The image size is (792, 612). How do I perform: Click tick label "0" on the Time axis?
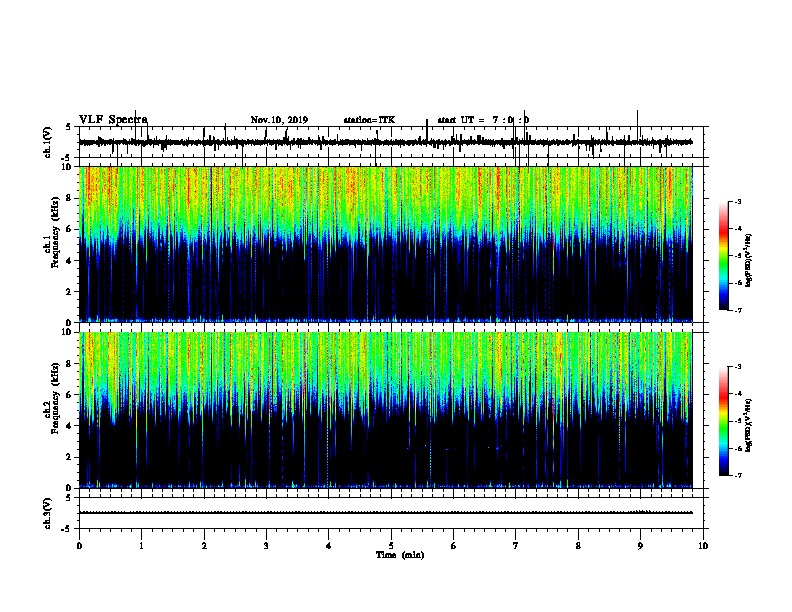[79, 546]
